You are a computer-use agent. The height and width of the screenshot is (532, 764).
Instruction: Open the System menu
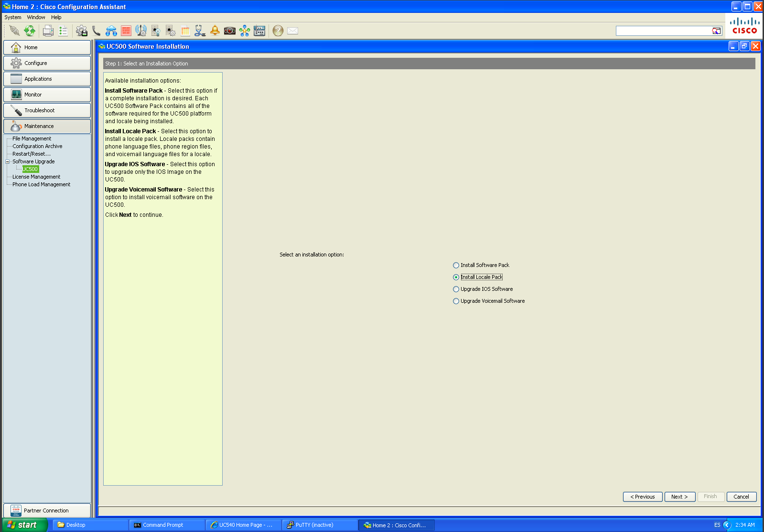[13, 17]
